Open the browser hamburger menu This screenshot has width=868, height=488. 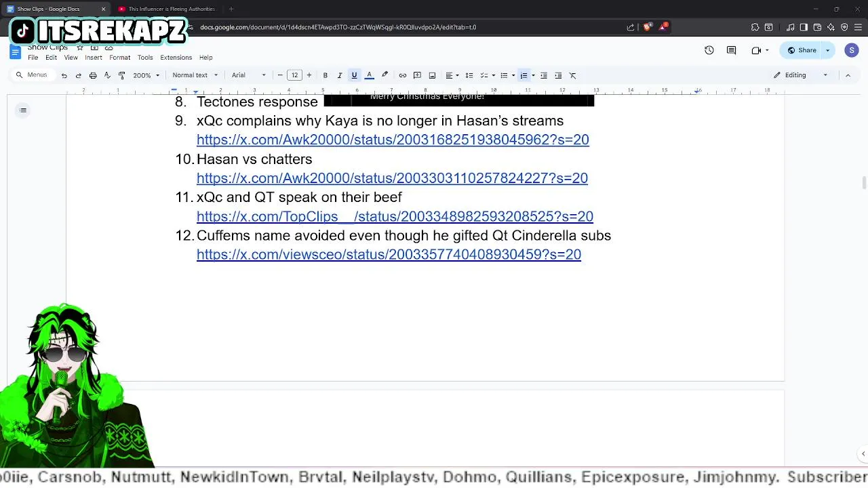(x=858, y=27)
